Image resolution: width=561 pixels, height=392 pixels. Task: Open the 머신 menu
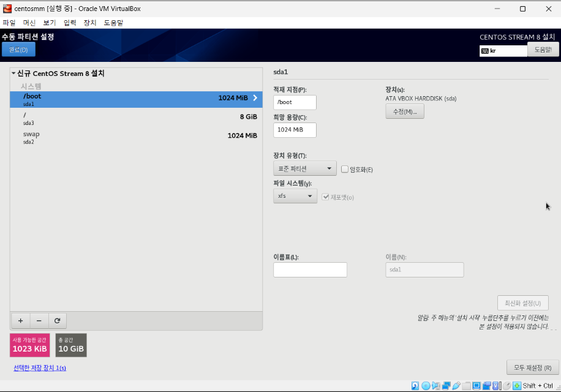click(x=29, y=23)
